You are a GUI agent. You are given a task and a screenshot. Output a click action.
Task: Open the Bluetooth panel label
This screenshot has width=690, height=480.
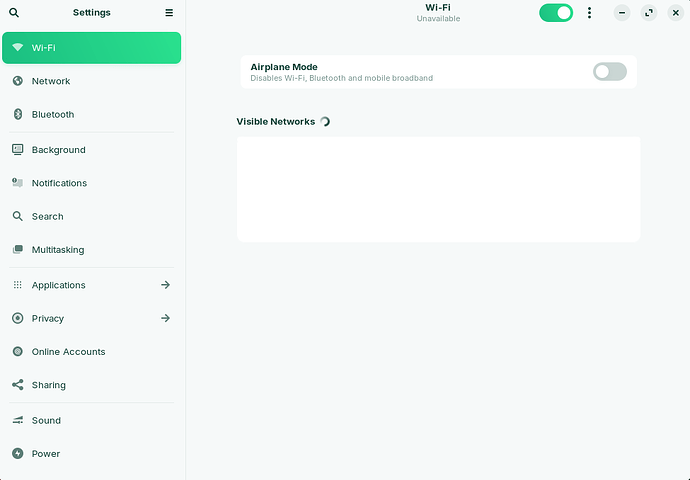(x=53, y=114)
